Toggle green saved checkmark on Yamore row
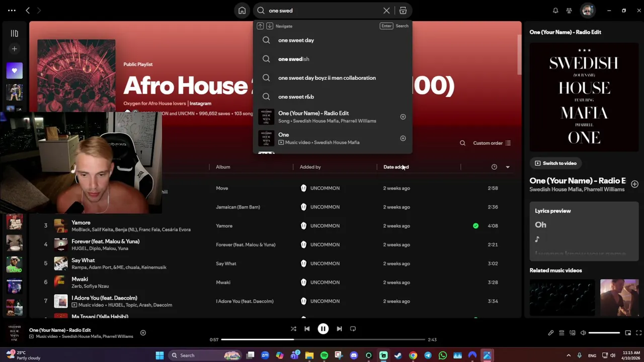644x362 pixels. (x=475, y=226)
